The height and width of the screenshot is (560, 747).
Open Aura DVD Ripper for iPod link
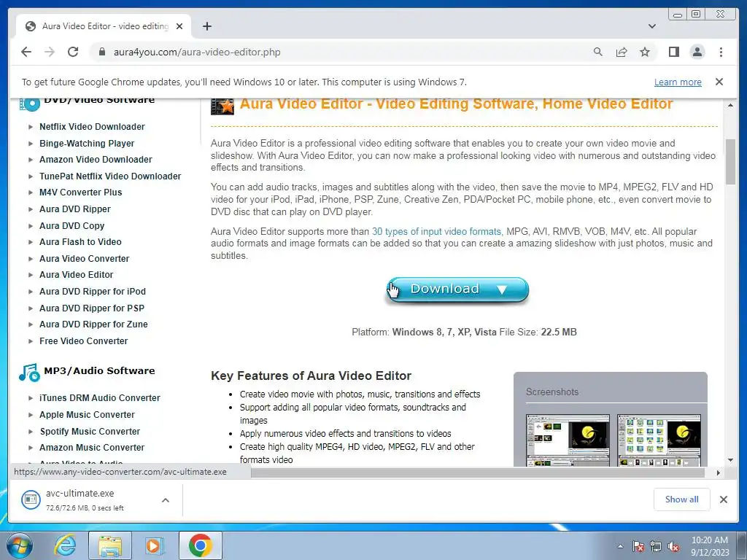pos(93,292)
